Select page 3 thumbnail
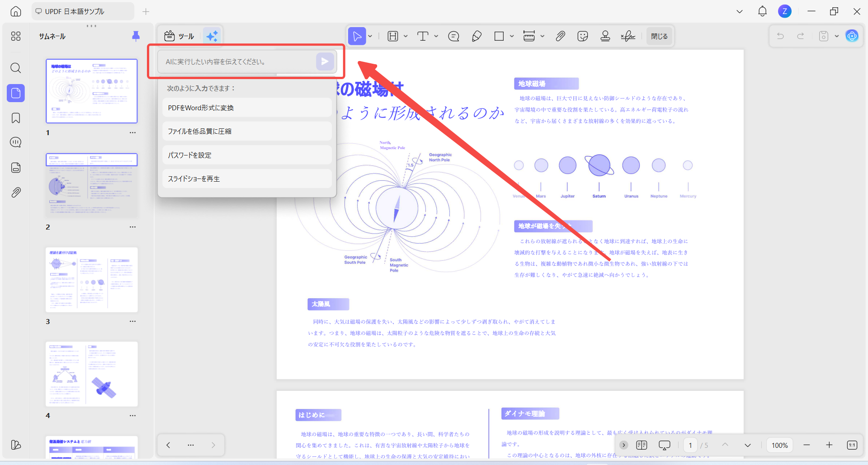This screenshot has height=465, width=868. (x=92, y=280)
